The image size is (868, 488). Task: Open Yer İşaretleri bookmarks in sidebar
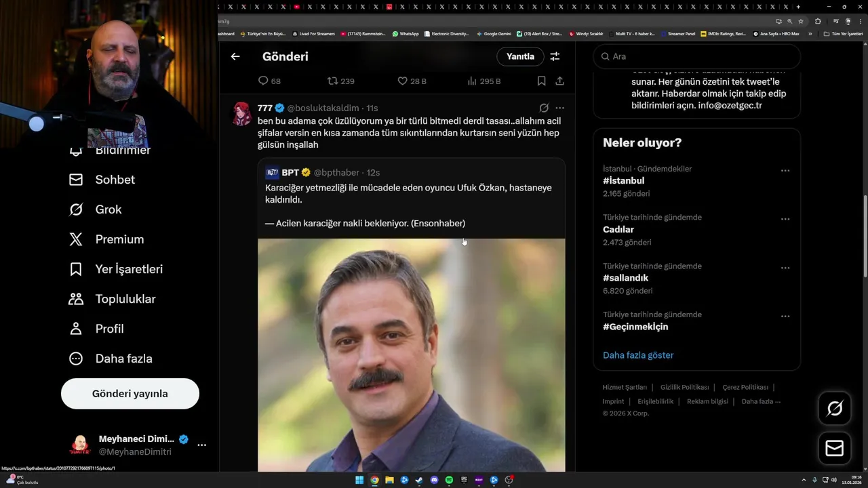116,269
